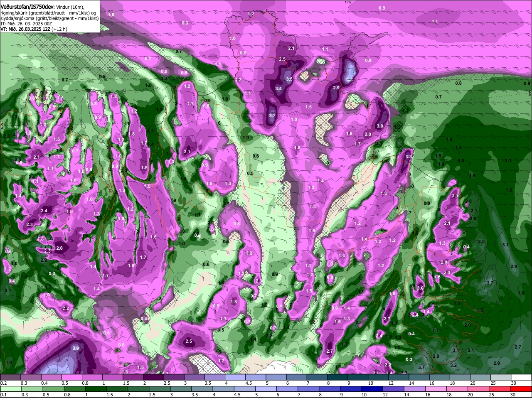Select snow scale swatch between 1 and 1.5

pyautogui.click(x=113, y=377)
